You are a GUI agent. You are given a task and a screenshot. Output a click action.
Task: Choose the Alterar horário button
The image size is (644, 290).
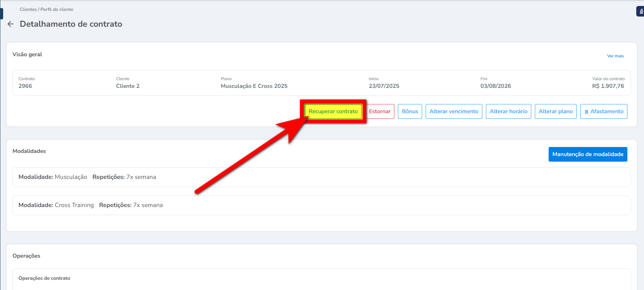[x=508, y=111]
